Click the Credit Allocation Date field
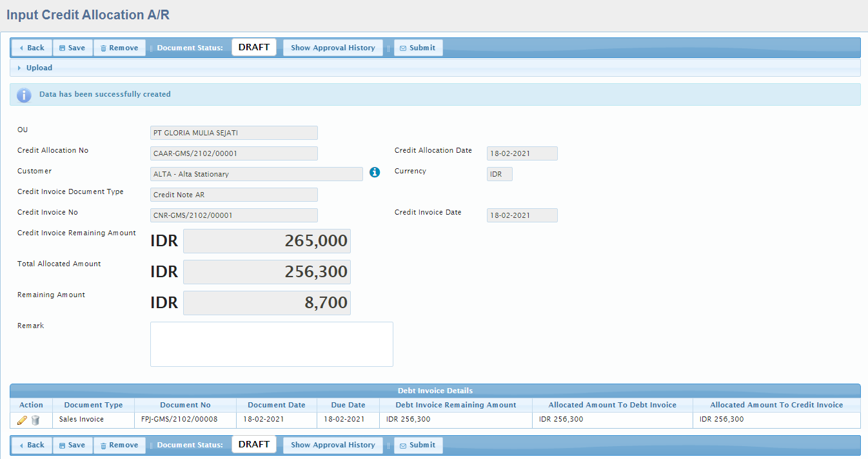 click(522, 153)
